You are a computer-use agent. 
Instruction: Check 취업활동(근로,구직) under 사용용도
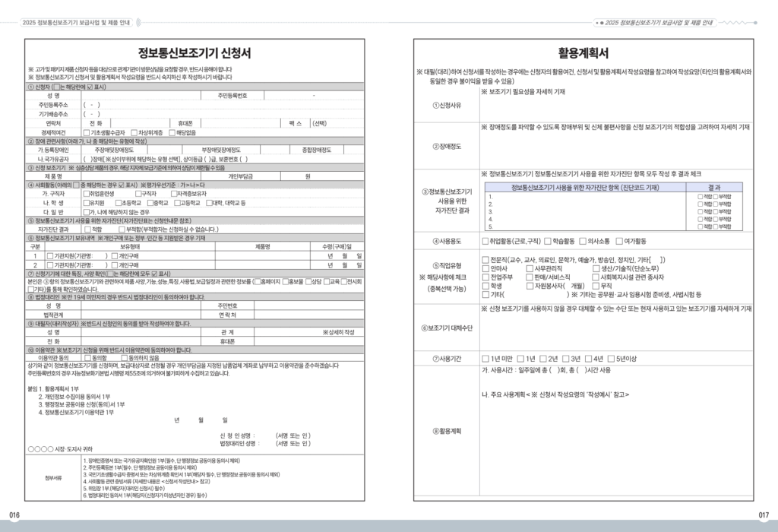pyautogui.click(x=485, y=241)
